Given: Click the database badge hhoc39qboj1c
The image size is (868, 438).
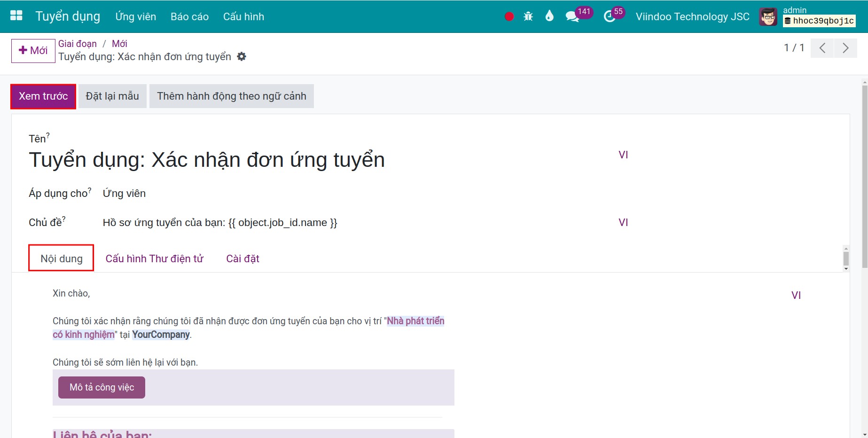Looking at the screenshot, I should point(819,21).
